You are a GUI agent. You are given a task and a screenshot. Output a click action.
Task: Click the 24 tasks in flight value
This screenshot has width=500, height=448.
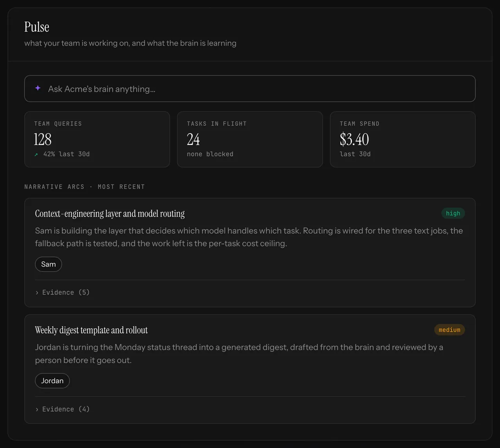[193, 139]
